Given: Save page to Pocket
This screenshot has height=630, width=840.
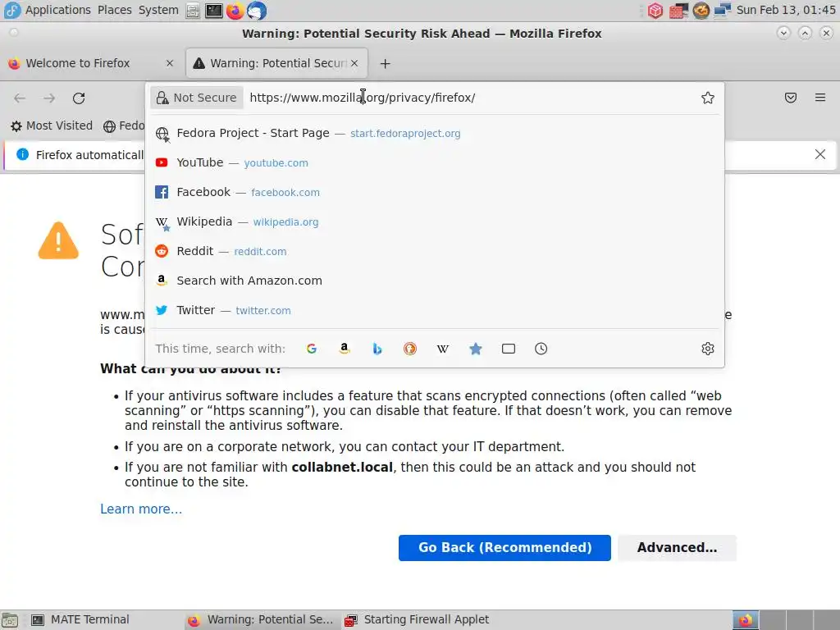Looking at the screenshot, I should 791,98.
